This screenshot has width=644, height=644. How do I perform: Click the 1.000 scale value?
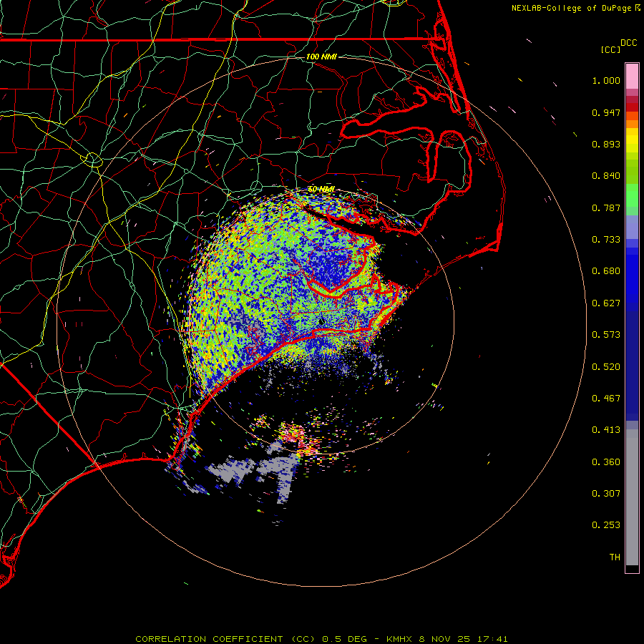606,80
